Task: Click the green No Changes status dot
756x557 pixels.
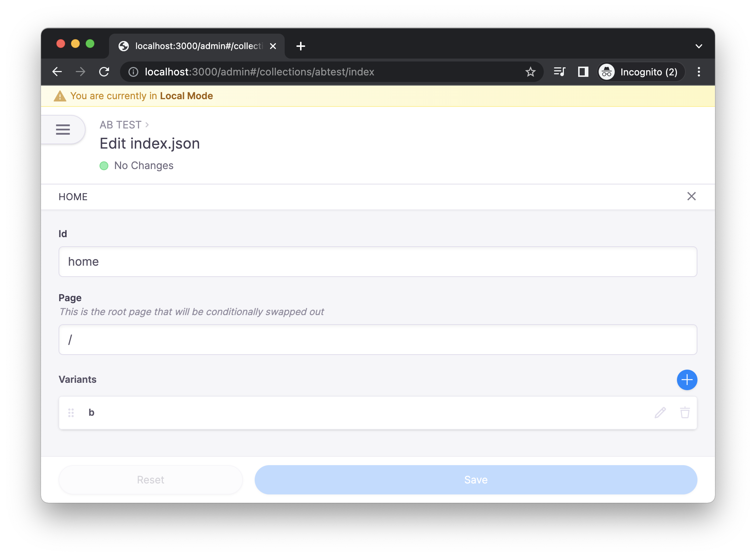Action: (x=104, y=166)
